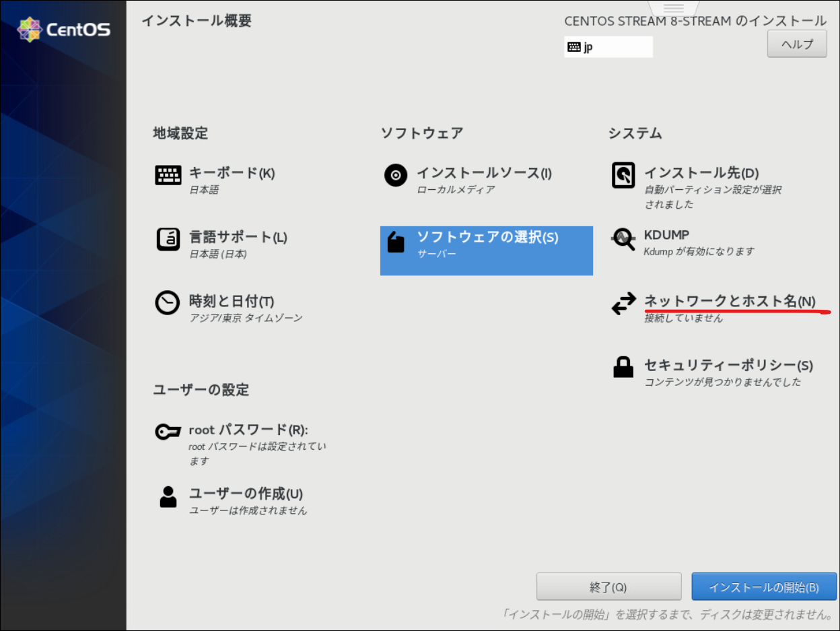This screenshot has width=840, height=631.
Task: Open 時刻と日付(T) settings
Action: pos(232,301)
